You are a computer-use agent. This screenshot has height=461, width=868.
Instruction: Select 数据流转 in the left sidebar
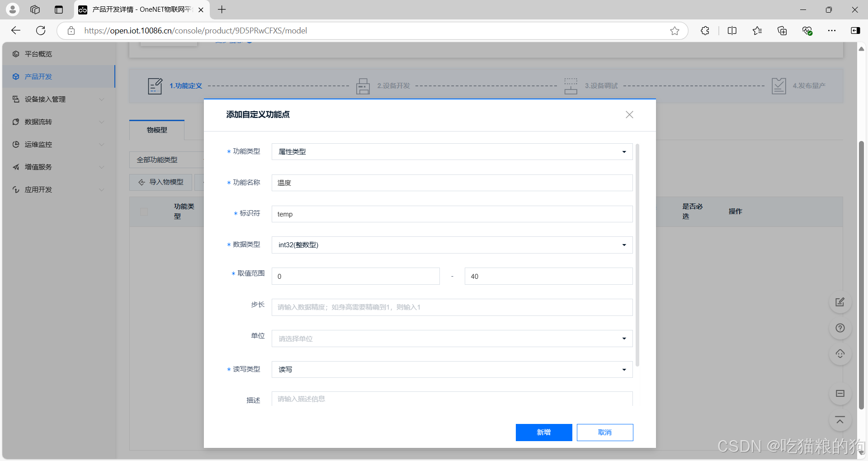(x=38, y=122)
